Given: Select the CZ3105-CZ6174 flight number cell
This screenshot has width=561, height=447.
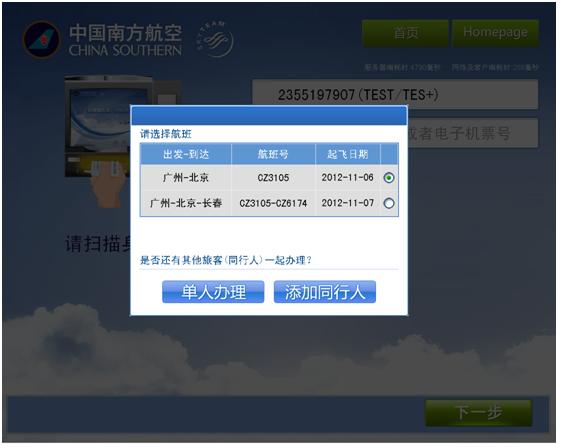Looking at the screenshot, I should (x=273, y=203).
